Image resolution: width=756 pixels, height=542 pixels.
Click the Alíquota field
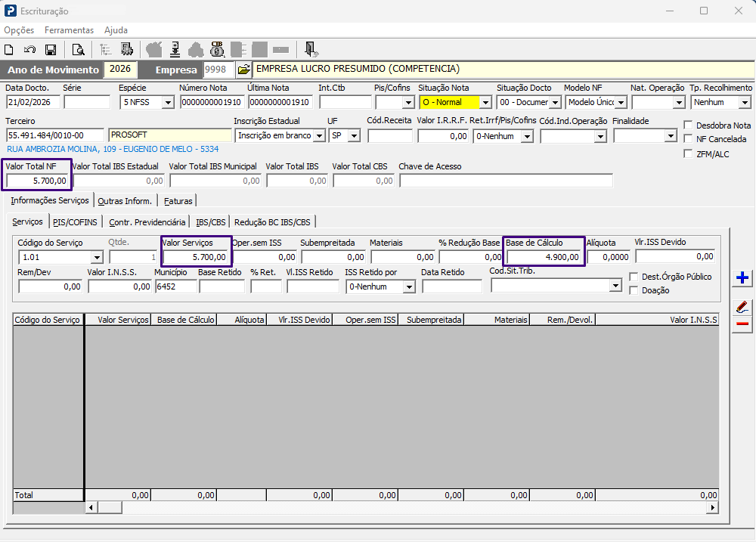tap(609, 257)
